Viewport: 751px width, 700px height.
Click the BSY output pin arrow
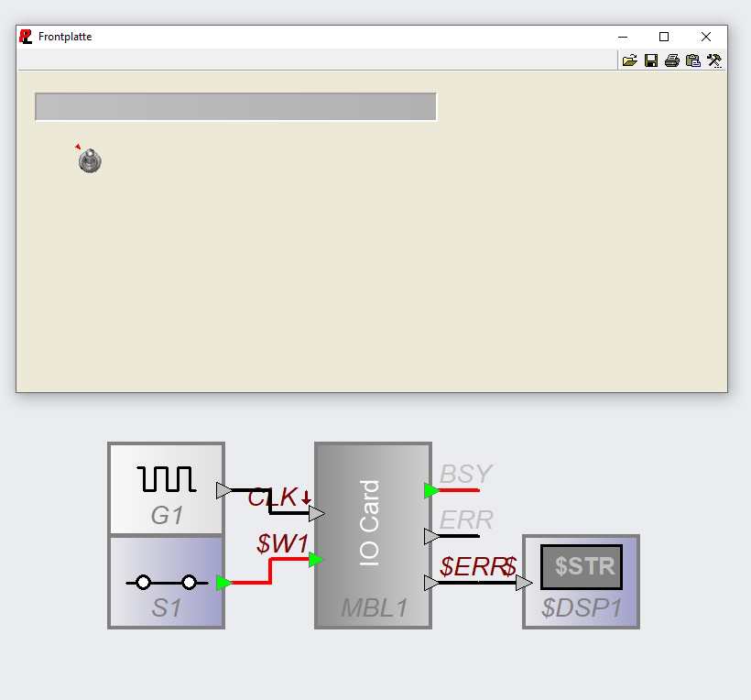431,490
